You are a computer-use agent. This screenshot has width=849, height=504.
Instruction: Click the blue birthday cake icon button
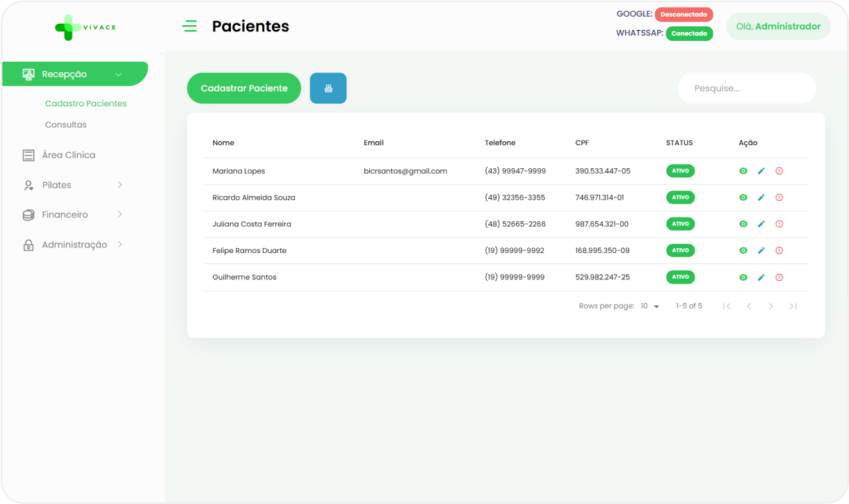click(x=328, y=88)
